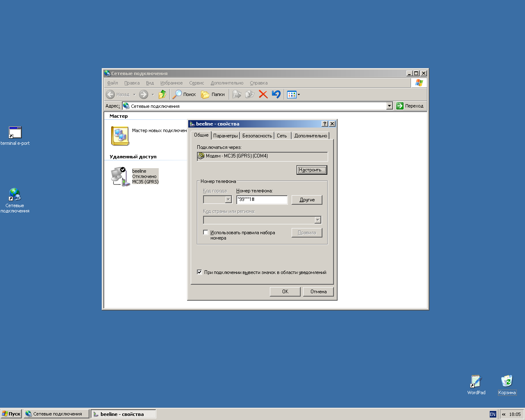
Task: Click the EN language indicator
Action: click(493, 414)
